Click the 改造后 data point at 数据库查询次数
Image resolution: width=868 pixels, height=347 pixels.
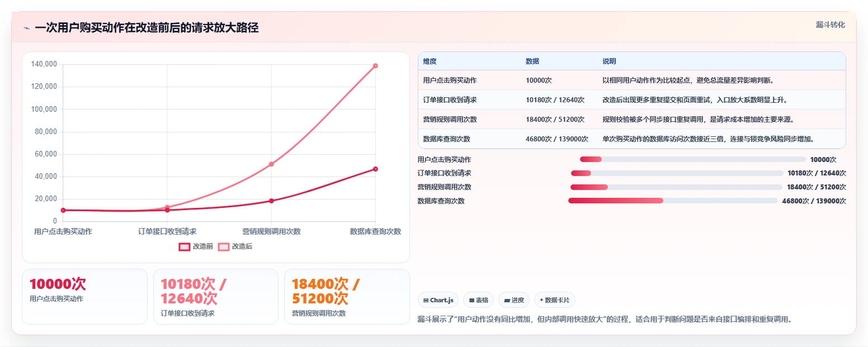[x=375, y=66]
